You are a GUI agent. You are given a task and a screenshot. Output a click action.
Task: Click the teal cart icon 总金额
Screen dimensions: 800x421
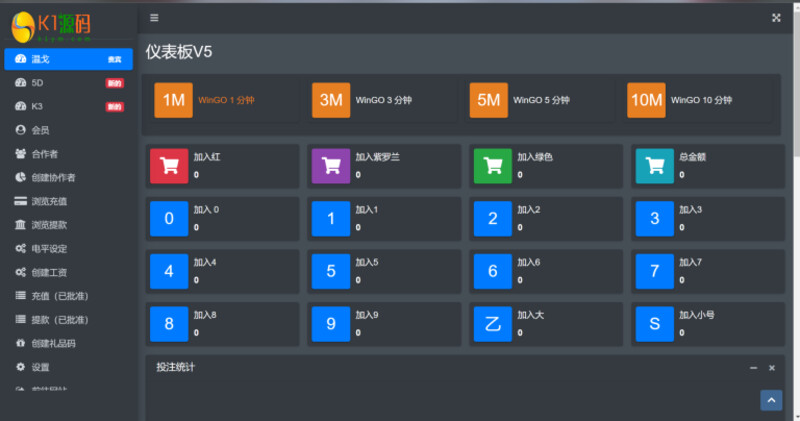click(x=654, y=165)
